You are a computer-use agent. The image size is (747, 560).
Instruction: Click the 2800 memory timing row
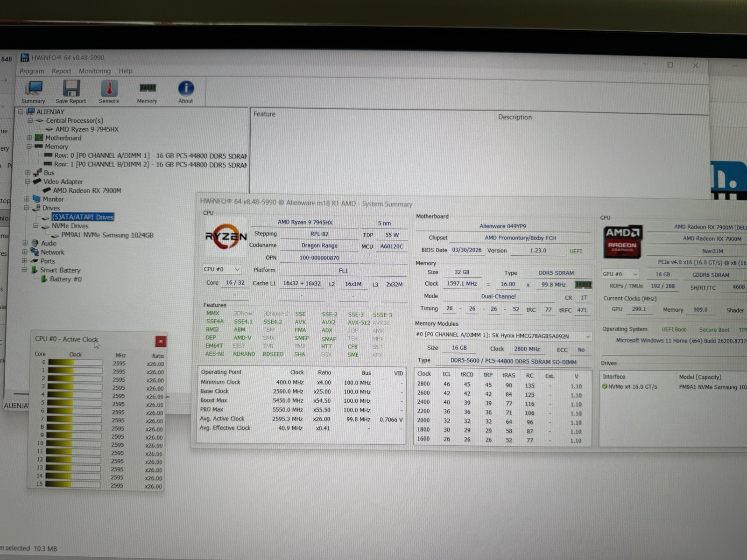point(502,385)
